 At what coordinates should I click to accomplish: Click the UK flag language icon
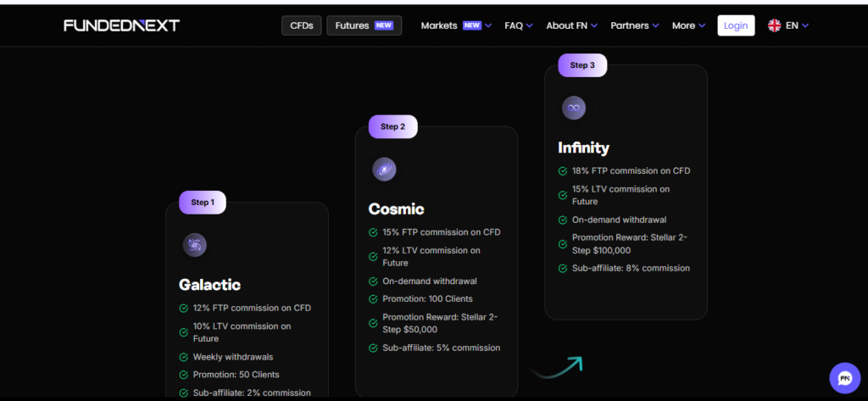pyautogui.click(x=774, y=25)
